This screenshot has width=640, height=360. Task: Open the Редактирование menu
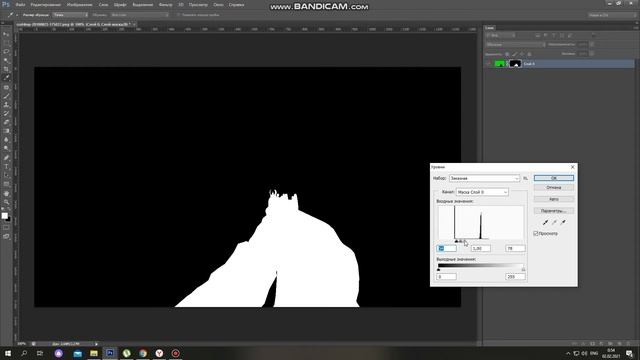point(46,5)
